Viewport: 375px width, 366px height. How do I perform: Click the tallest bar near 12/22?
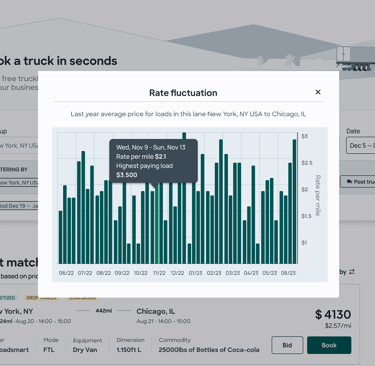(184, 198)
